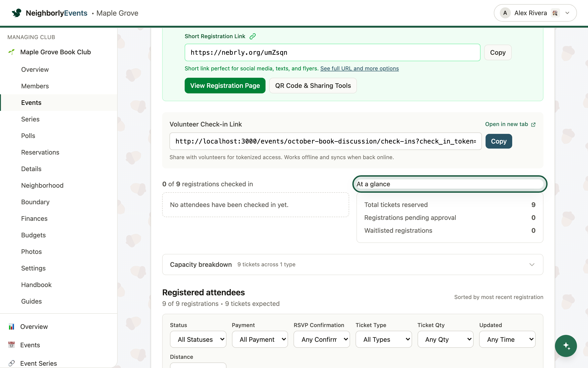Click Open in new tab link

click(x=510, y=124)
